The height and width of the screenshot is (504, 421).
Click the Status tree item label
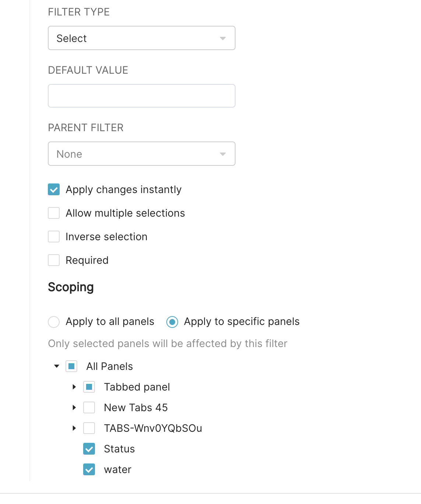[x=119, y=449]
